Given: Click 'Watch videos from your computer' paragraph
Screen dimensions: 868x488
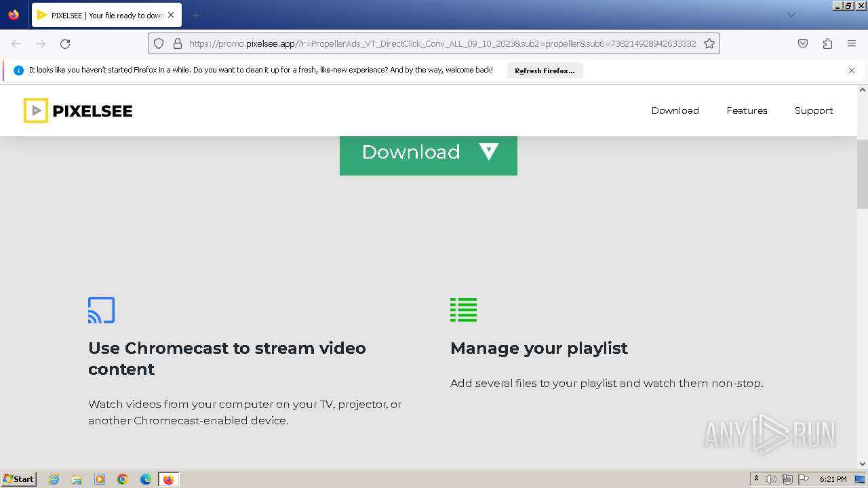Looking at the screenshot, I should point(245,412).
